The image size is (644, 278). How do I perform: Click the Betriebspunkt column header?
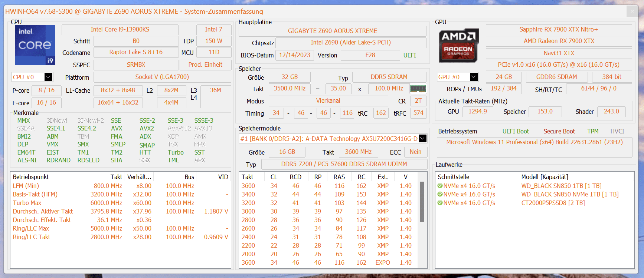45,177
